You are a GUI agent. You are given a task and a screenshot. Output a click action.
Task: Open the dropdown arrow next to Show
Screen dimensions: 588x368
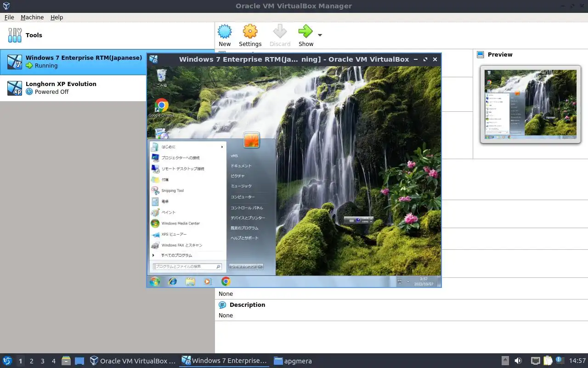[320, 35]
